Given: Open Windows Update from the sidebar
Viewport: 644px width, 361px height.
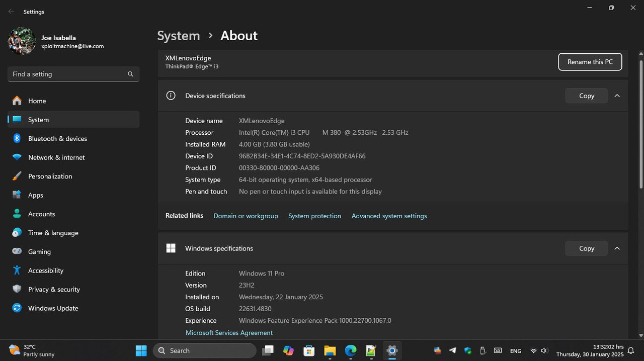Looking at the screenshot, I should coord(53,308).
